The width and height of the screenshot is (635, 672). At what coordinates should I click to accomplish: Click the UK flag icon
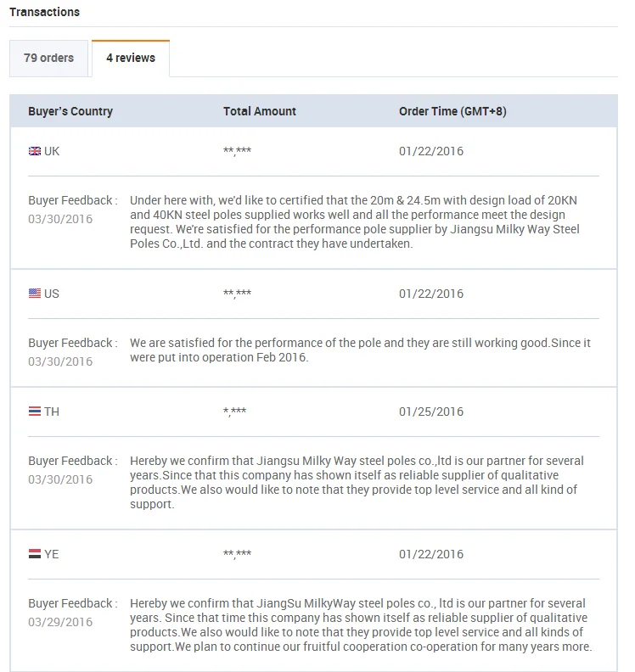coord(35,151)
